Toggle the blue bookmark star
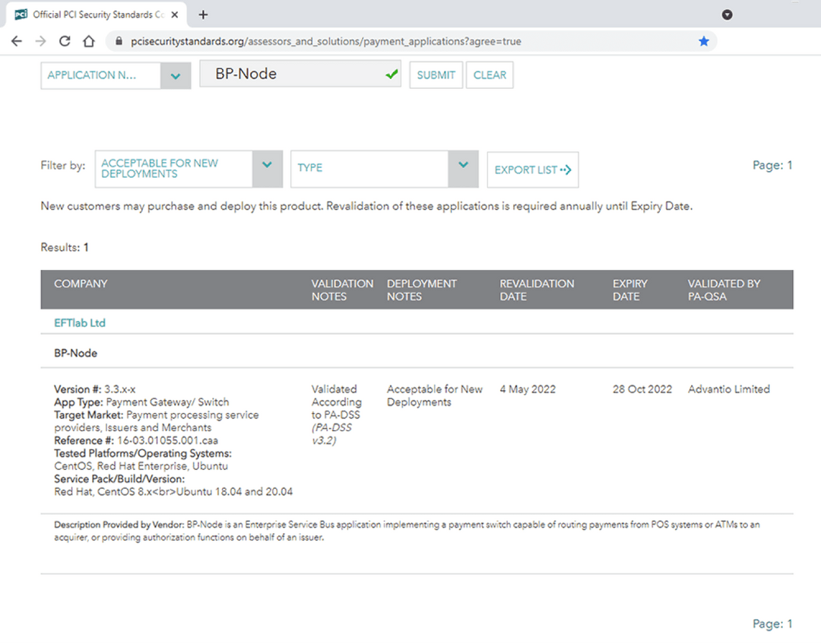Viewport: 821px width, 644px height. point(704,41)
